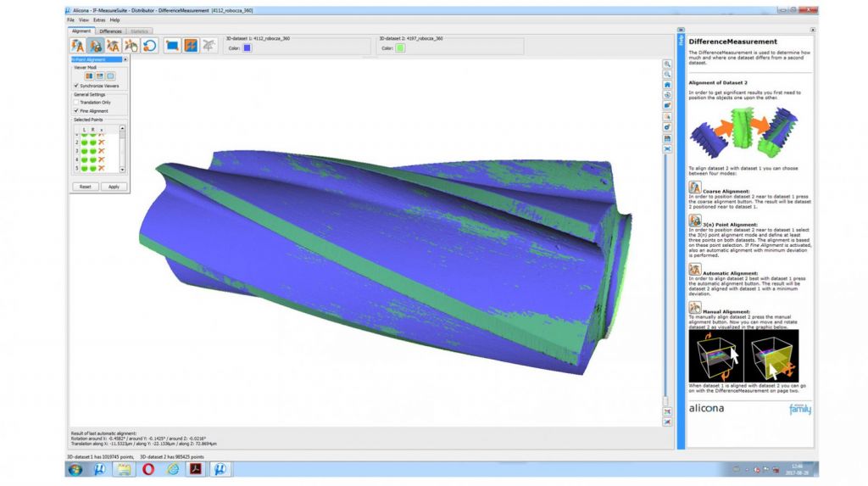Click the save icon in viewer toolbar
The width and height of the screenshot is (868, 486).
coord(668,138)
